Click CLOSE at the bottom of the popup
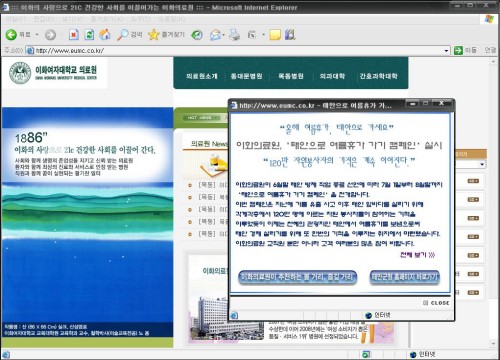Screen dimensions: 500x360 tap(436, 303)
